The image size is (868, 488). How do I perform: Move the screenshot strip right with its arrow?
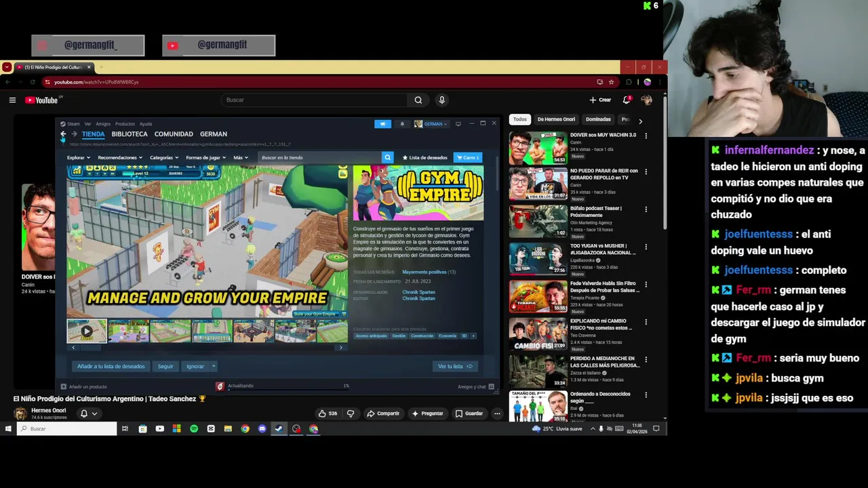(x=341, y=348)
